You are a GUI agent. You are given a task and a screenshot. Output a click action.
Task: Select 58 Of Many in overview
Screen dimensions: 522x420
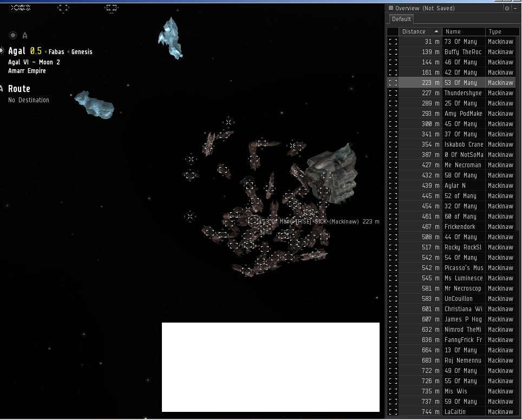click(x=451, y=175)
